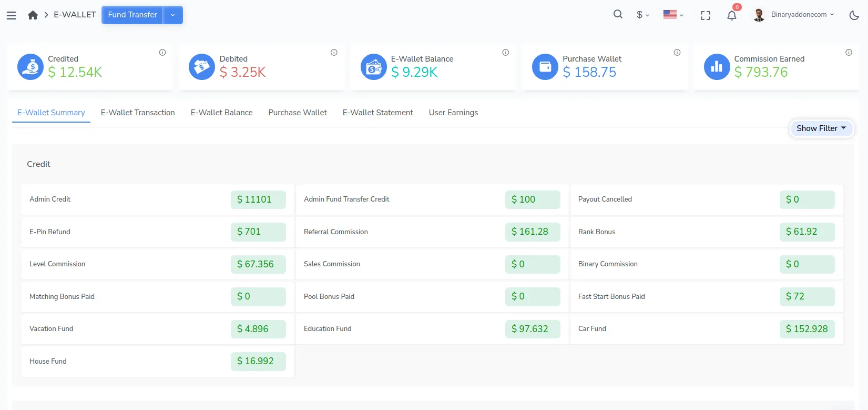Open notifications bell icon
Screen dimensions: 868x410
732,15
